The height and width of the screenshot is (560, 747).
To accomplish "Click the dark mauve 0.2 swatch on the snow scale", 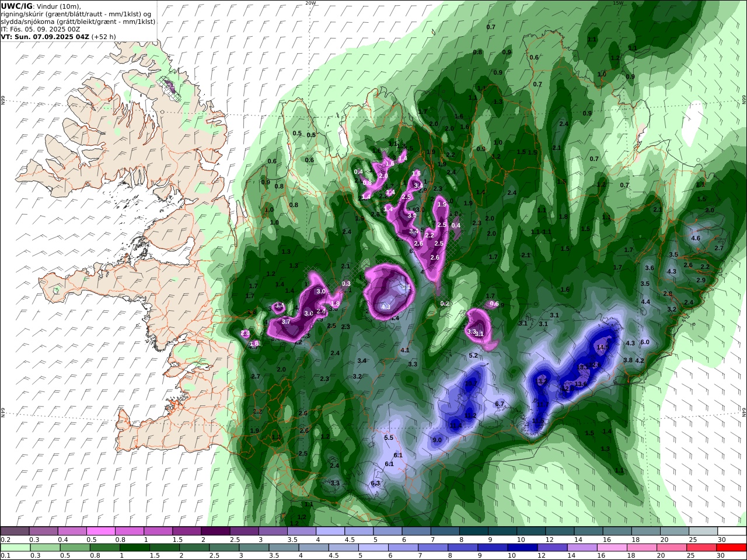I will 15,531.
